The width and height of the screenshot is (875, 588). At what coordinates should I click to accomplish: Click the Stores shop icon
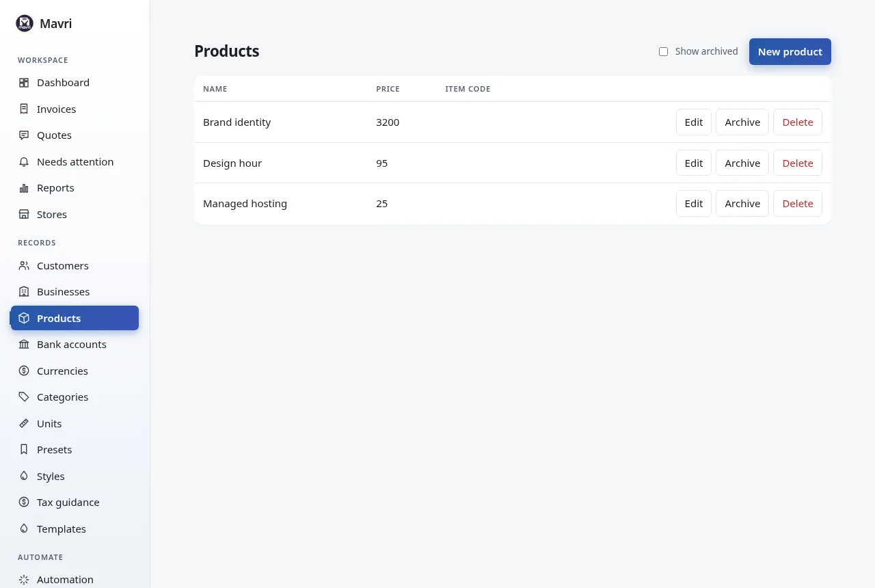24,215
